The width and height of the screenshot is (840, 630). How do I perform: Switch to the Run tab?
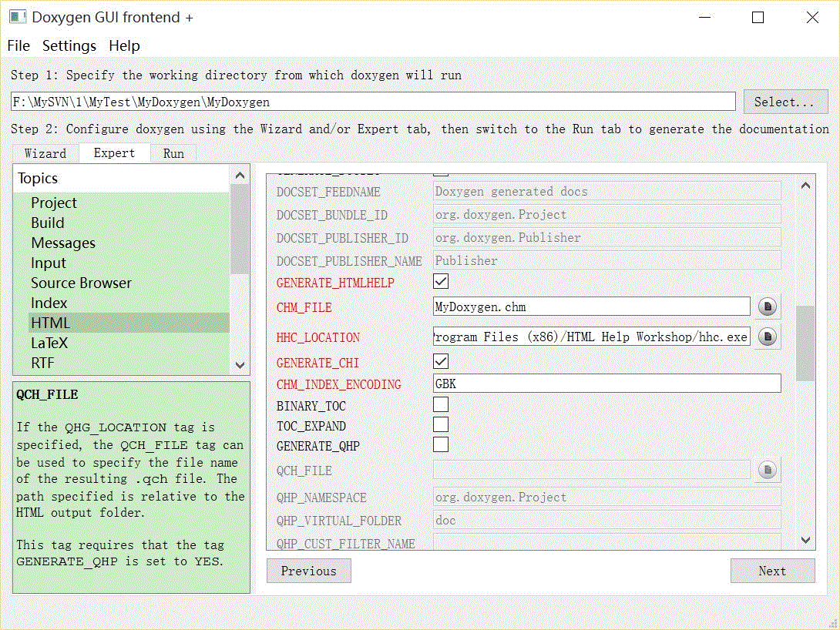[x=173, y=153]
